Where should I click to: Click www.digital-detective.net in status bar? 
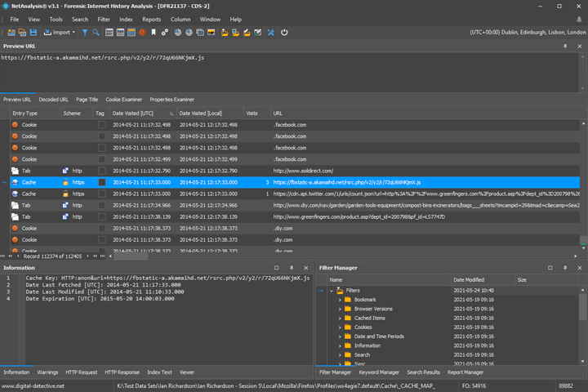tap(33, 386)
